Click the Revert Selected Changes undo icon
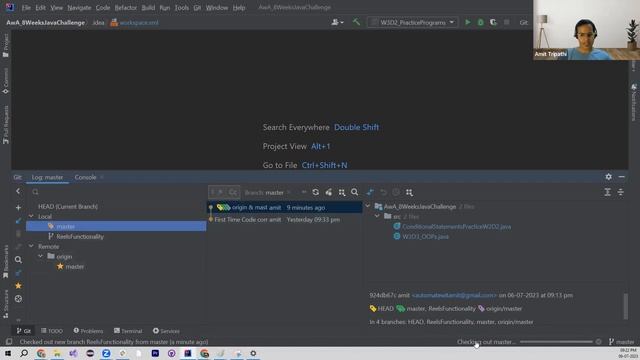The image size is (640, 360). 383,192
